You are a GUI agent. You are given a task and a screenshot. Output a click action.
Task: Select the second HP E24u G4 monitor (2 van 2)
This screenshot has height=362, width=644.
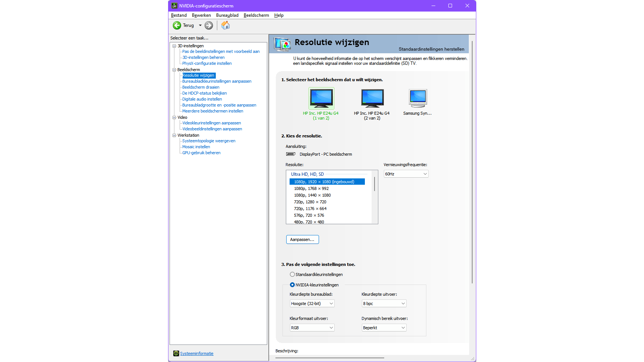click(x=372, y=98)
